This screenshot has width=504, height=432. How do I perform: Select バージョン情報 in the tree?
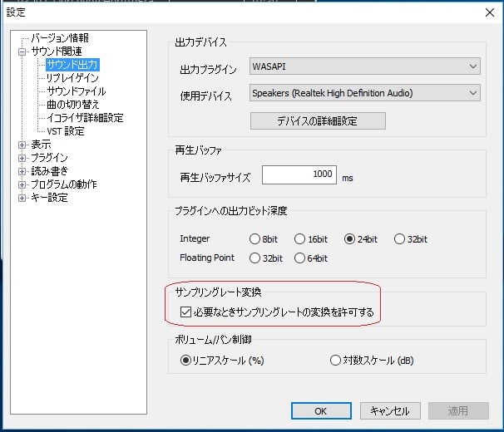pyautogui.click(x=60, y=38)
